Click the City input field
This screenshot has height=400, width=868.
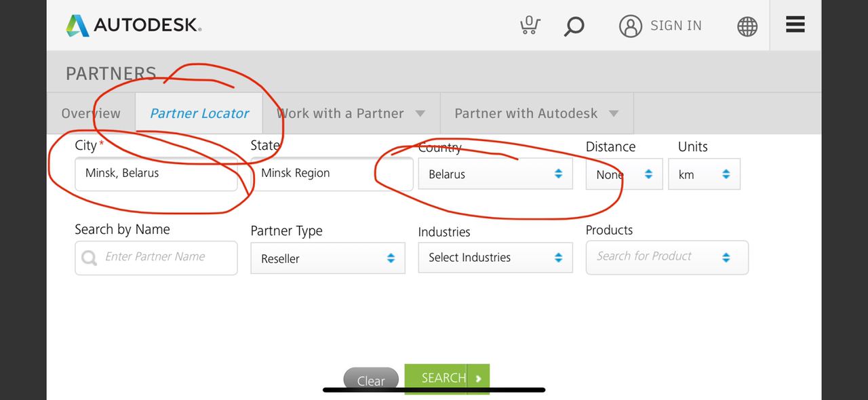[156, 174]
